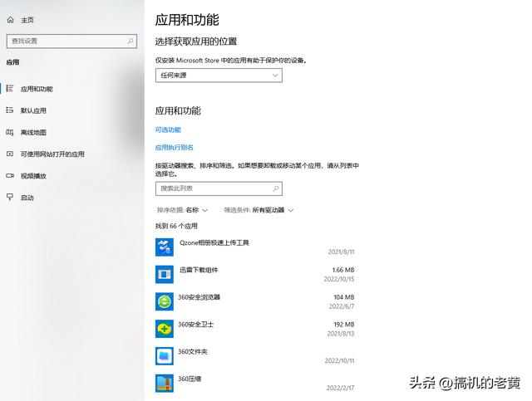Click the 找到 66 个应用 count text
The width and height of the screenshot is (532, 401).
click(176, 226)
